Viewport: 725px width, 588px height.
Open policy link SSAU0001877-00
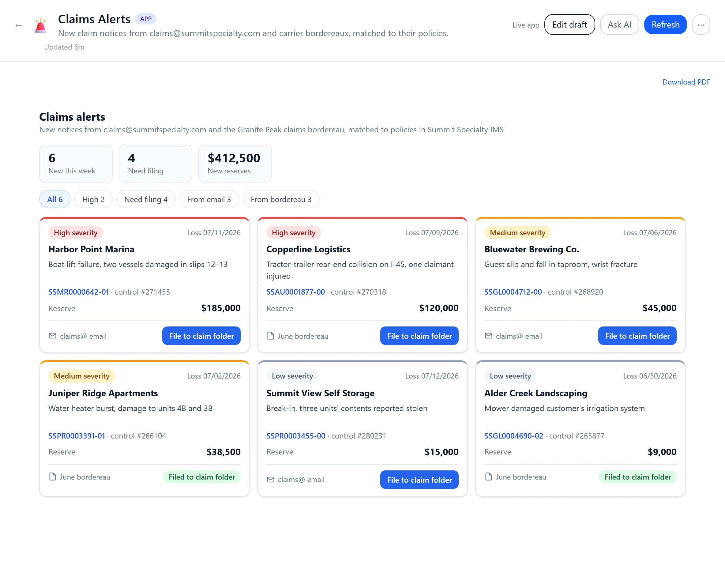(x=295, y=292)
